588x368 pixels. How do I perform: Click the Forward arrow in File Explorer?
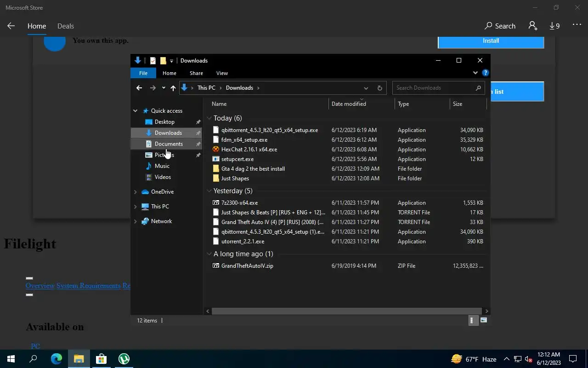153,88
